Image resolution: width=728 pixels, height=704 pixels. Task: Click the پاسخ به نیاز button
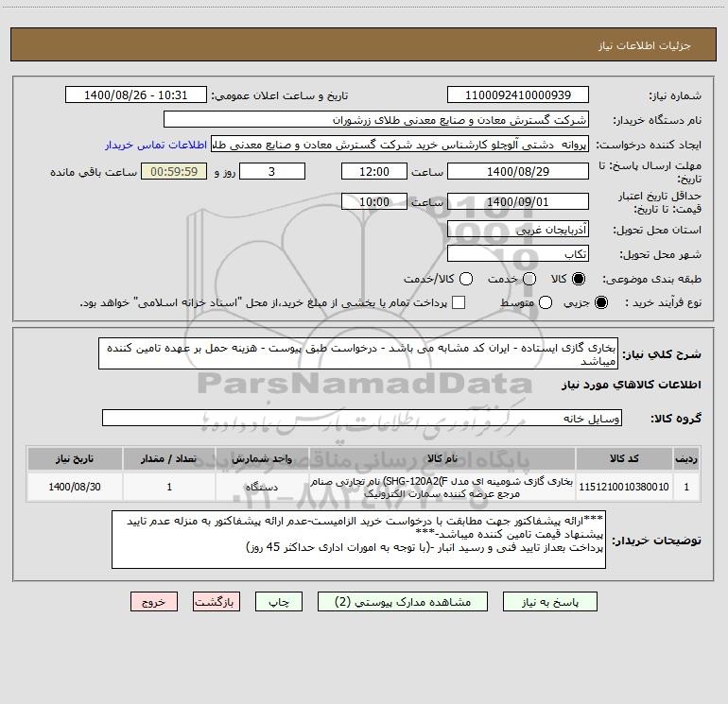(x=550, y=602)
